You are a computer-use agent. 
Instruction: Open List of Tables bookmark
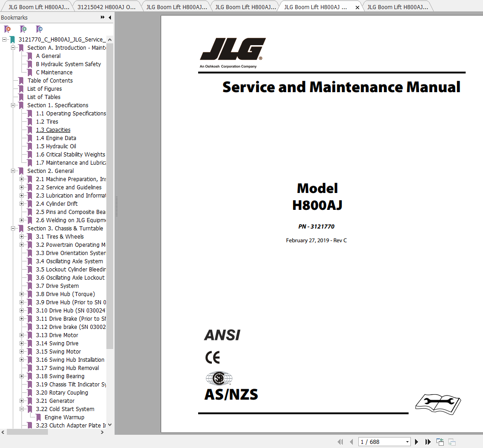[x=44, y=97]
